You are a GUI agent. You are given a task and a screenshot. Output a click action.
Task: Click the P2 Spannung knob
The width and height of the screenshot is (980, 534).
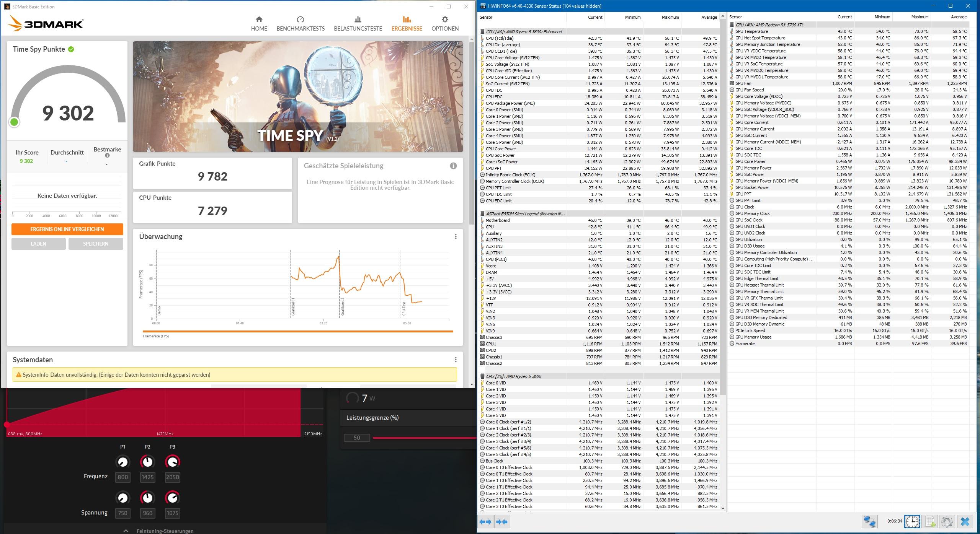pos(147,498)
